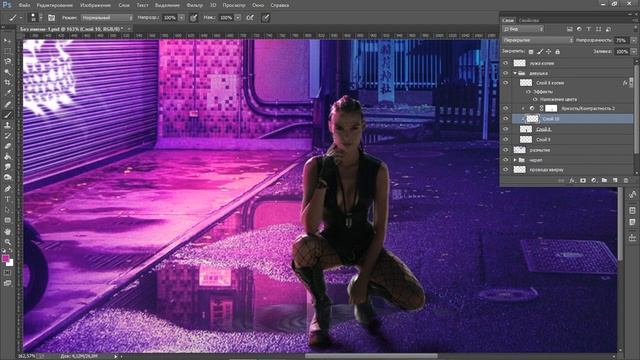The height and width of the screenshot is (360, 640).
Task: Select the Path Selection tool
Action: [7, 210]
